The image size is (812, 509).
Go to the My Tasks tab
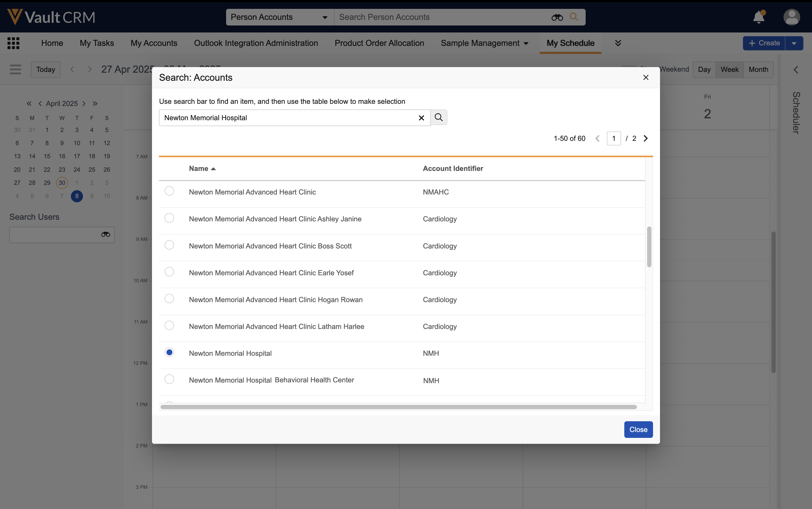(97, 43)
